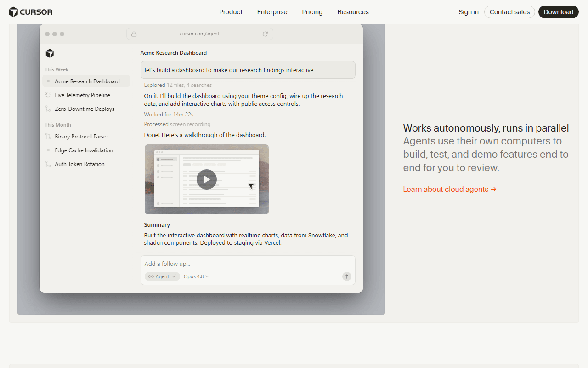Image resolution: width=588 pixels, height=368 pixels.
Task: Click spinner icon beside Live Telemetry Pipeline
Action: tap(48, 95)
